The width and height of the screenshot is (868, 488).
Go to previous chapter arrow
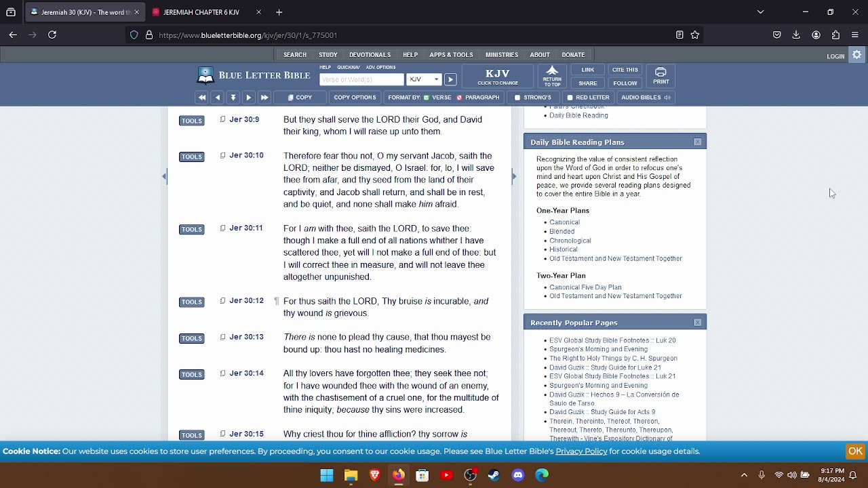pyautogui.click(x=218, y=98)
